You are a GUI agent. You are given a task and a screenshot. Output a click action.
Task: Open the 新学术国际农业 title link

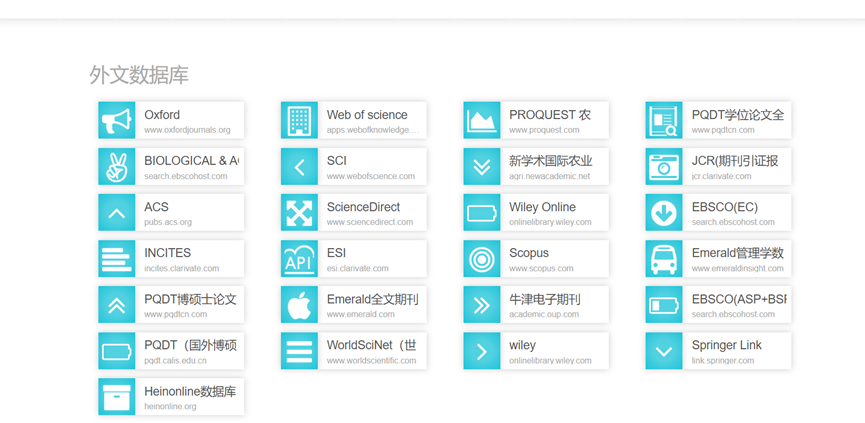[x=551, y=161]
